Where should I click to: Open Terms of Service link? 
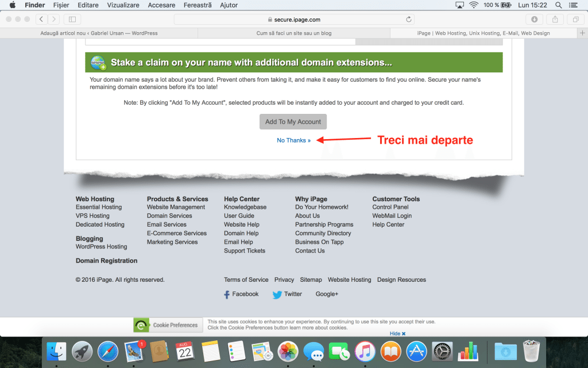[246, 279]
